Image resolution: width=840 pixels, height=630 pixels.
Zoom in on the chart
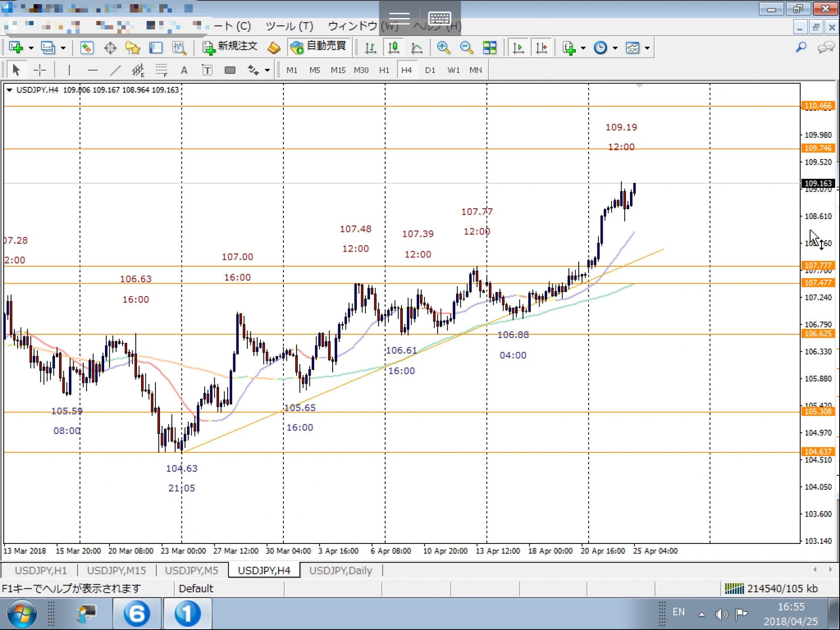tap(444, 47)
